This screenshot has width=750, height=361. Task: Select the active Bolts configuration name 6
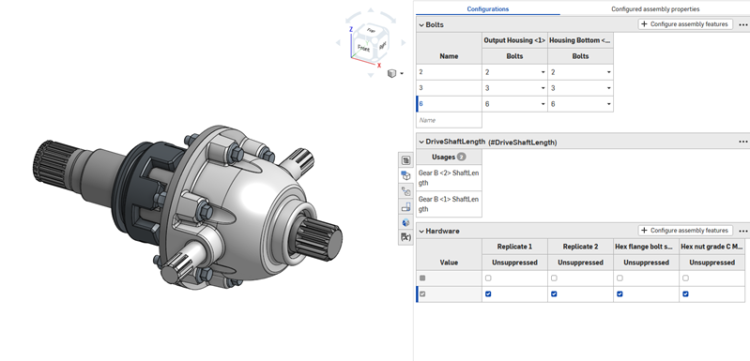point(449,104)
